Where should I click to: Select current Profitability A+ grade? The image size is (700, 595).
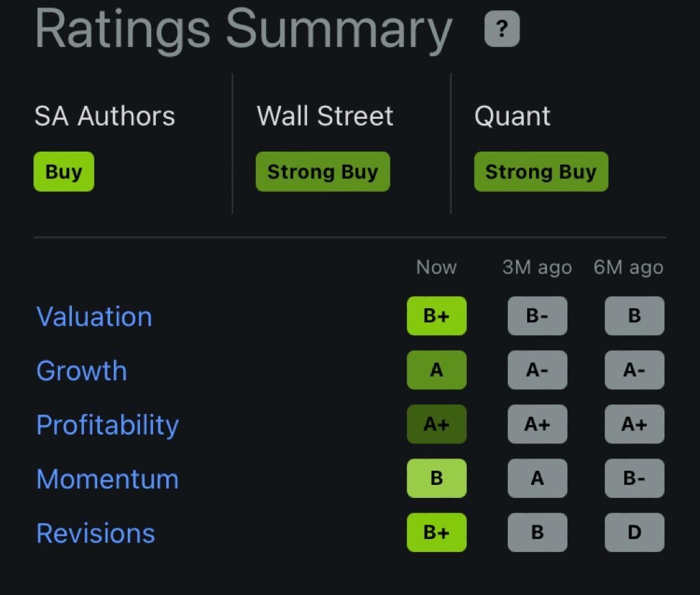(x=436, y=424)
